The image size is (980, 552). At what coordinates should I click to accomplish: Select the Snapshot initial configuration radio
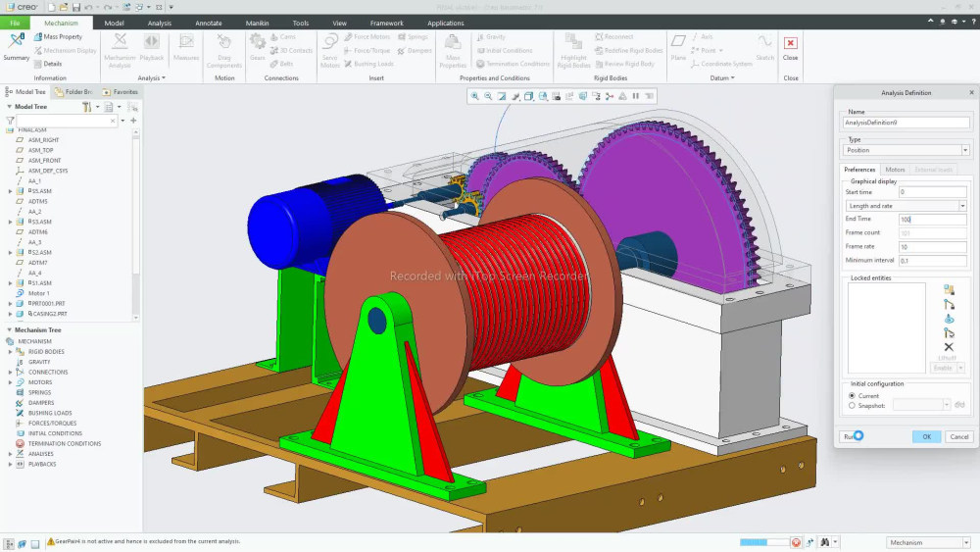pos(852,406)
